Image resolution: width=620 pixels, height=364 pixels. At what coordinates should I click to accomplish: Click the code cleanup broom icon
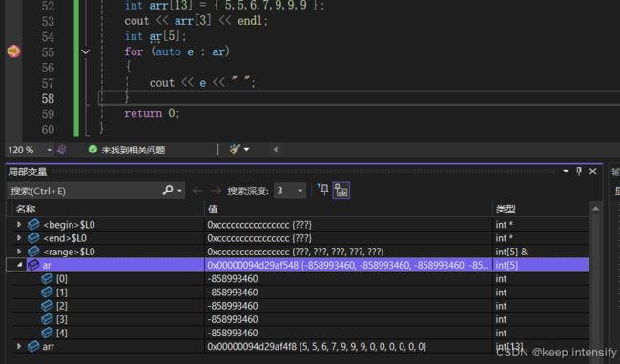click(235, 150)
